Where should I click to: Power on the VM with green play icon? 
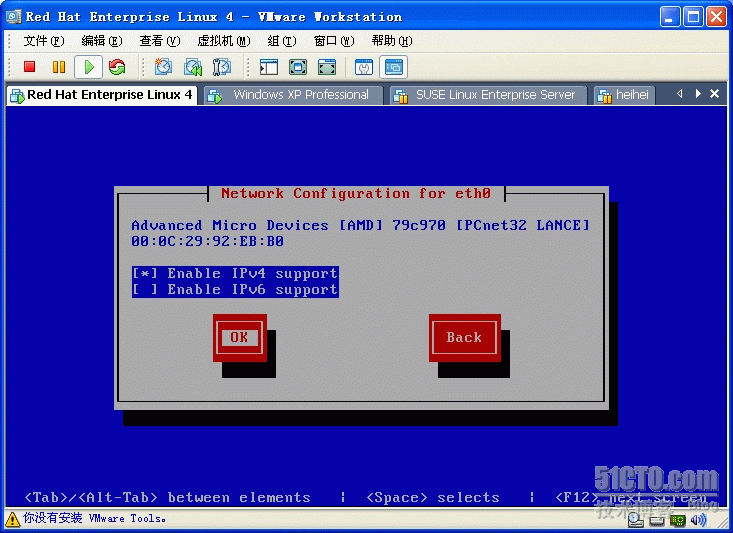tap(89, 67)
